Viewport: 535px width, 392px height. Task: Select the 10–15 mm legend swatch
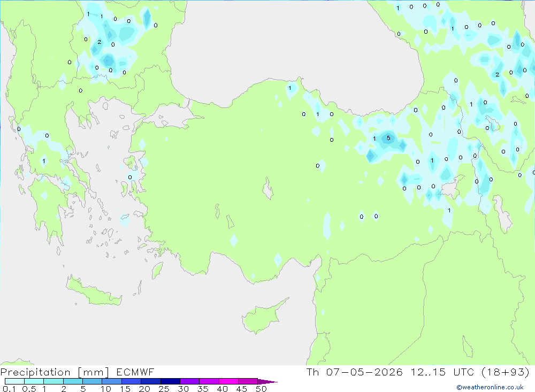[x=112, y=381]
